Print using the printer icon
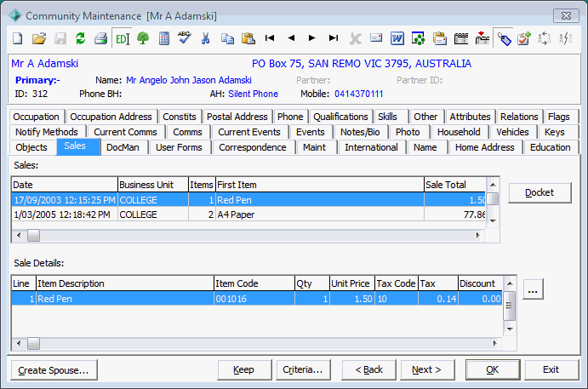Screen dimensions: 588x389 coord(101,38)
